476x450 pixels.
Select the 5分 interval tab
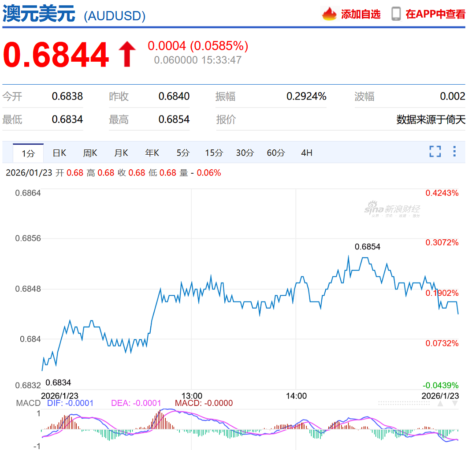[183, 153]
